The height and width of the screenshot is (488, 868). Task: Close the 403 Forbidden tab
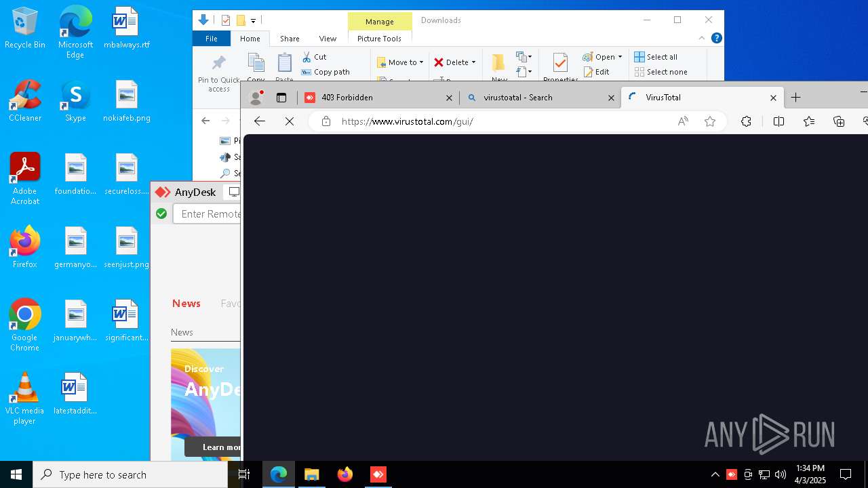click(449, 98)
